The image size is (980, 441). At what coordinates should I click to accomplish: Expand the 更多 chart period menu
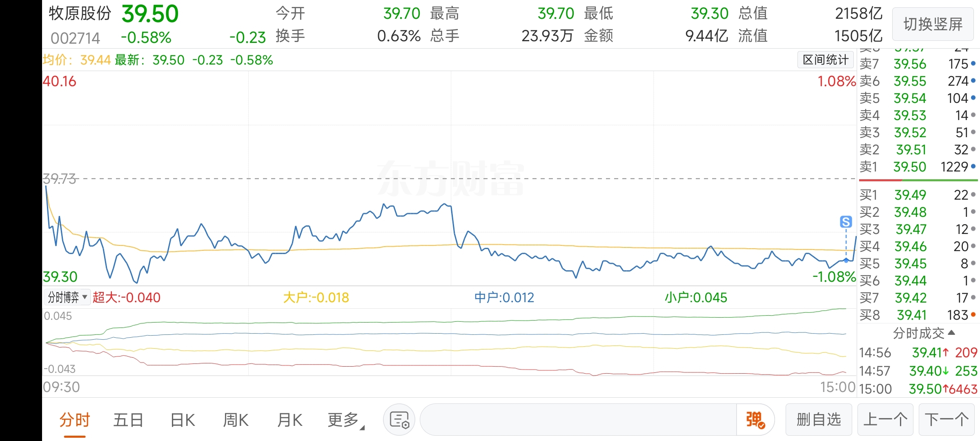point(345,420)
